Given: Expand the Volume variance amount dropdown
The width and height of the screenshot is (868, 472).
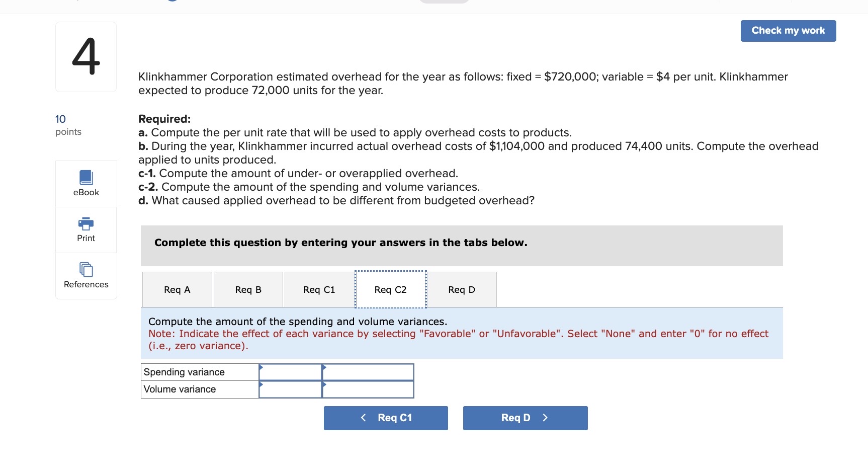Looking at the screenshot, I should pos(261,385).
